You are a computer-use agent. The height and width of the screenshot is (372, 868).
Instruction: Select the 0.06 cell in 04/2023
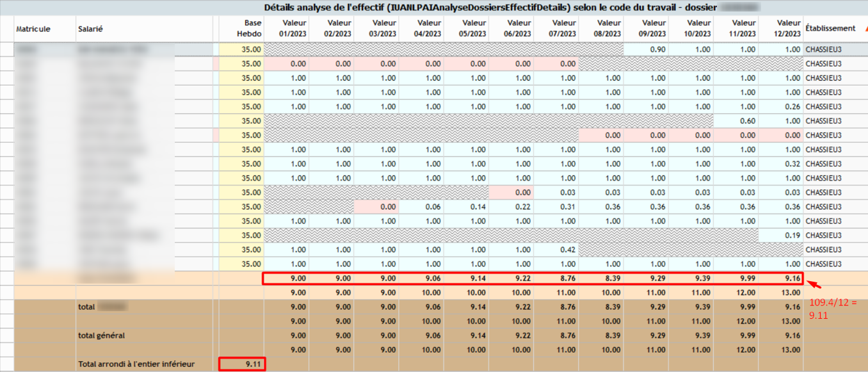(421, 207)
